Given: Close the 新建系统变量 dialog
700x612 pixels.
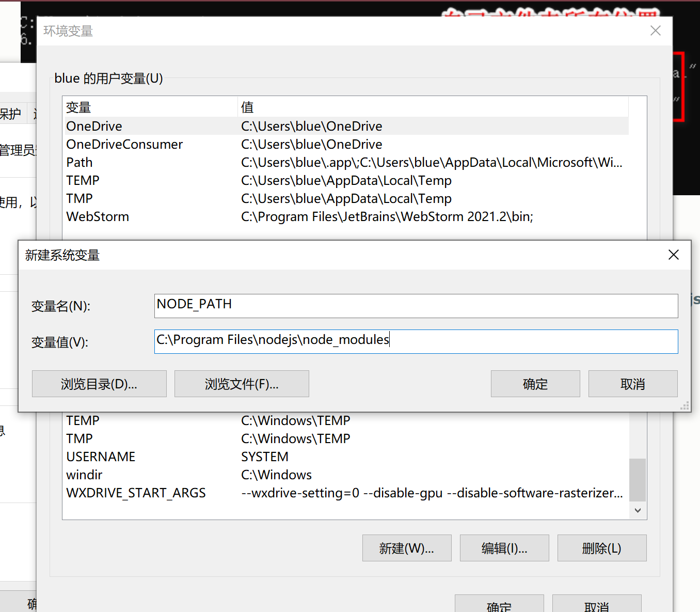Looking at the screenshot, I should [x=674, y=255].
